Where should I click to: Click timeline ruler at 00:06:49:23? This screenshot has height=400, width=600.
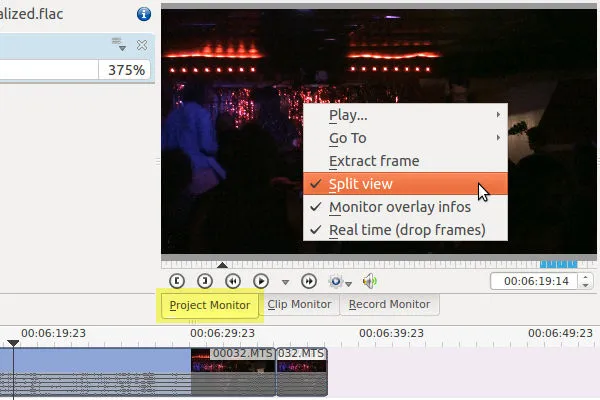[x=560, y=333]
